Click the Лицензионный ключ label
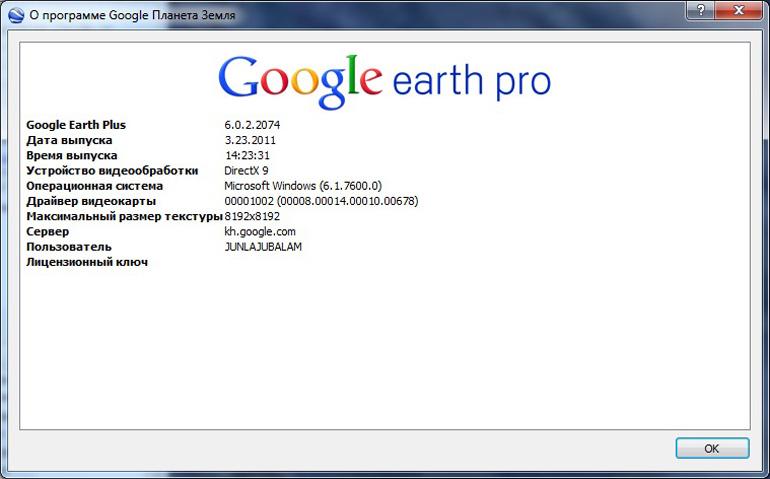Image resolution: width=770 pixels, height=479 pixels. click(87, 262)
